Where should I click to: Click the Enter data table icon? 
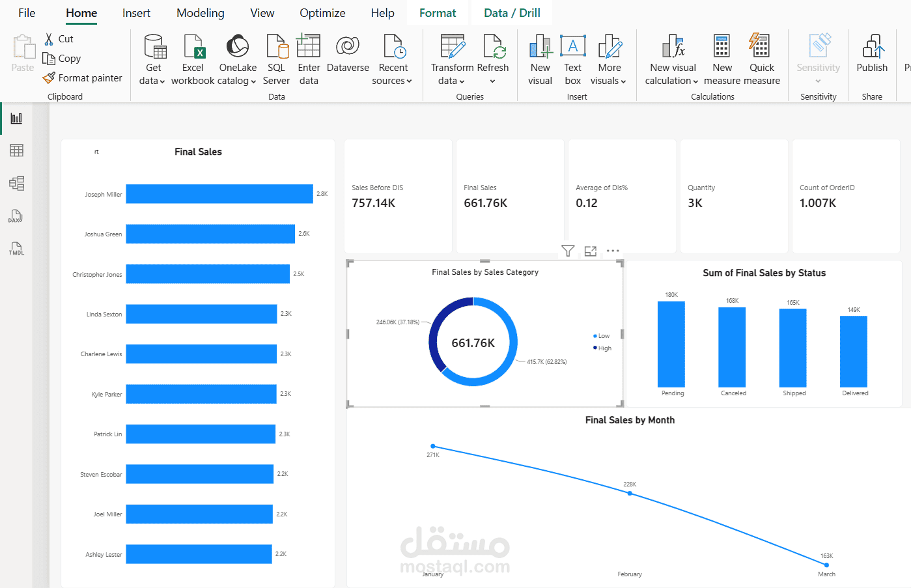309,46
